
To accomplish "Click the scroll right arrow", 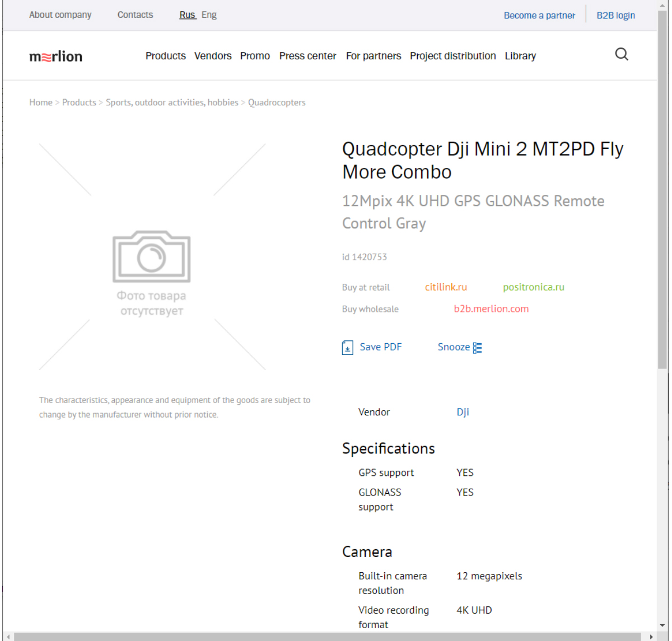I will (651, 637).
